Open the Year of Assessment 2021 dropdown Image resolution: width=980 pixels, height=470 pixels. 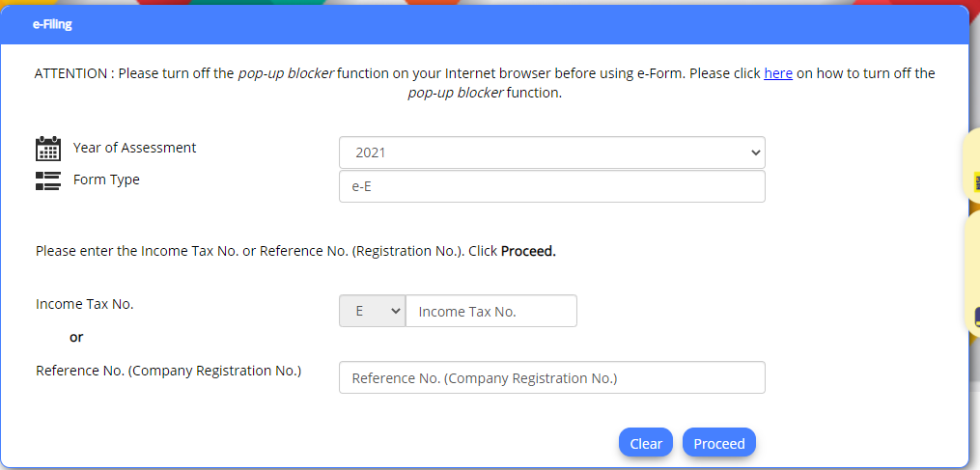pos(552,152)
